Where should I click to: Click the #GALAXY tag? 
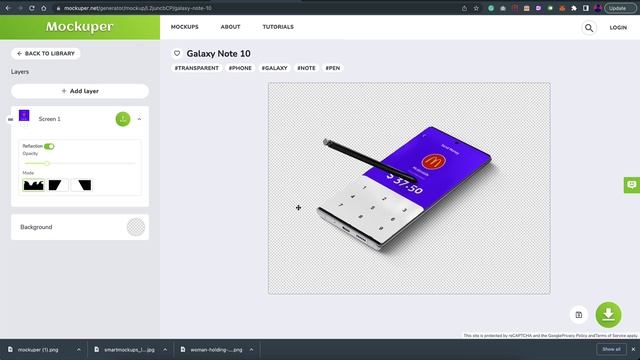pyautogui.click(x=274, y=68)
